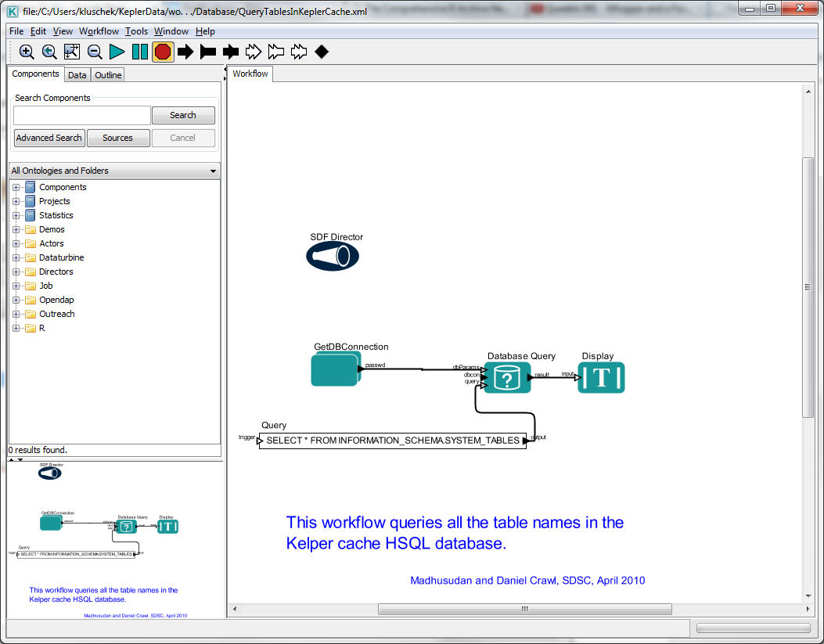Select the Workflow canvas tab

tap(250, 74)
